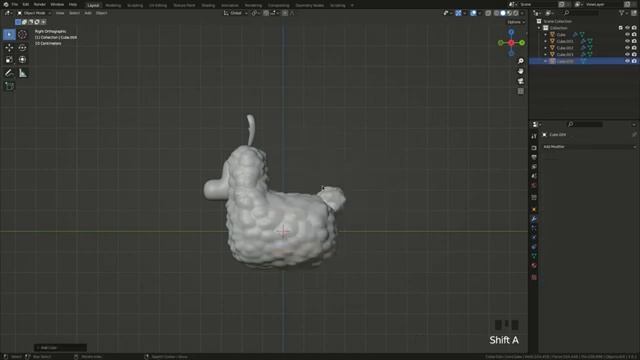Image resolution: width=640 pixels, height=360 pixels.
Task: Open the Material properties tab icon
Action: (x=534, y=266)
